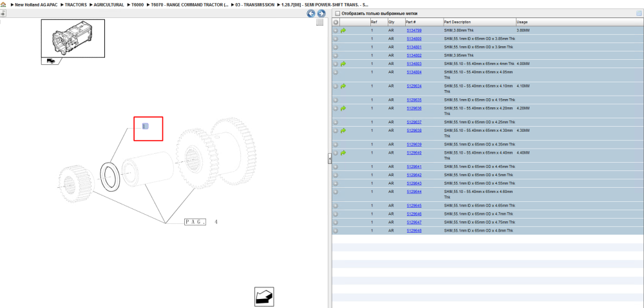Collapse the parts panel using splitter handle
644x308 pixels.
click(x=329, y=159)
